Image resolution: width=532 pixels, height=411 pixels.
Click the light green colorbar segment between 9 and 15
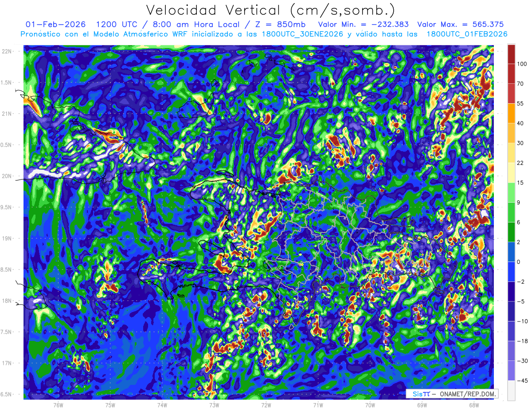tap(511, 192)
